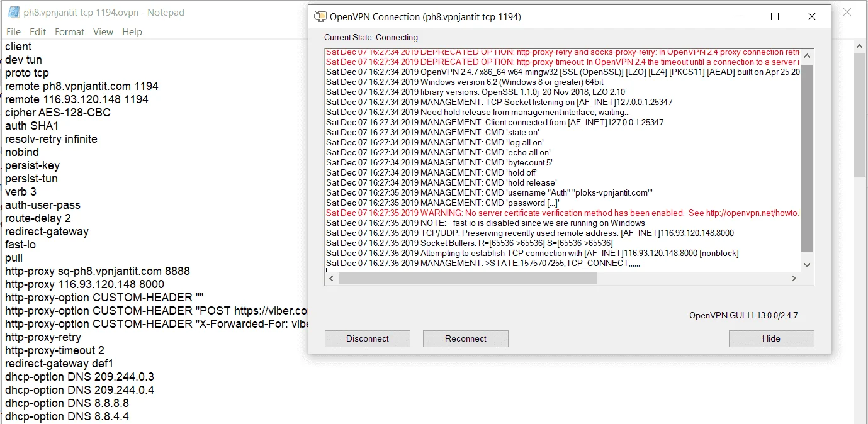Click the 'dhcp-option DNS 209.244.0.3' line
Image resolution: width=868 pixels, height=424 pixels.
(x=79, y=377)
